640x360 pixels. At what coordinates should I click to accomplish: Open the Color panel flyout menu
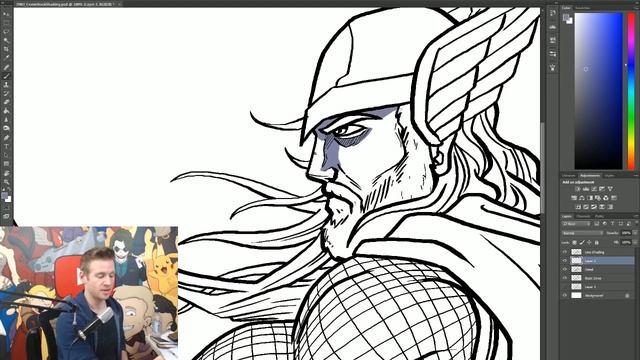tap(637, 7)
